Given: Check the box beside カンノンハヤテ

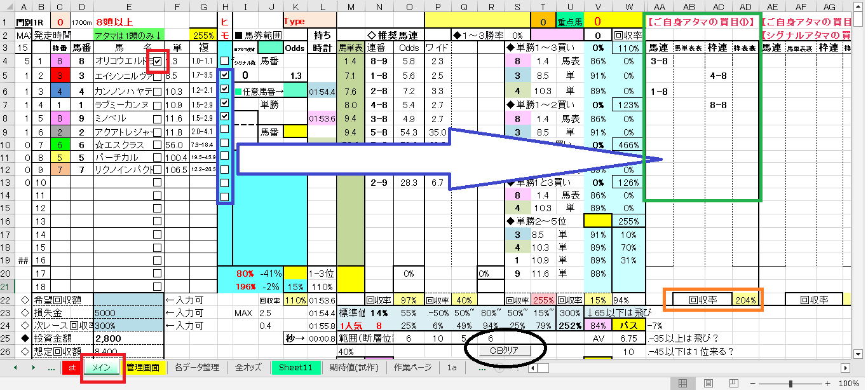Looking at the screenshot, I should click(157, 90).
